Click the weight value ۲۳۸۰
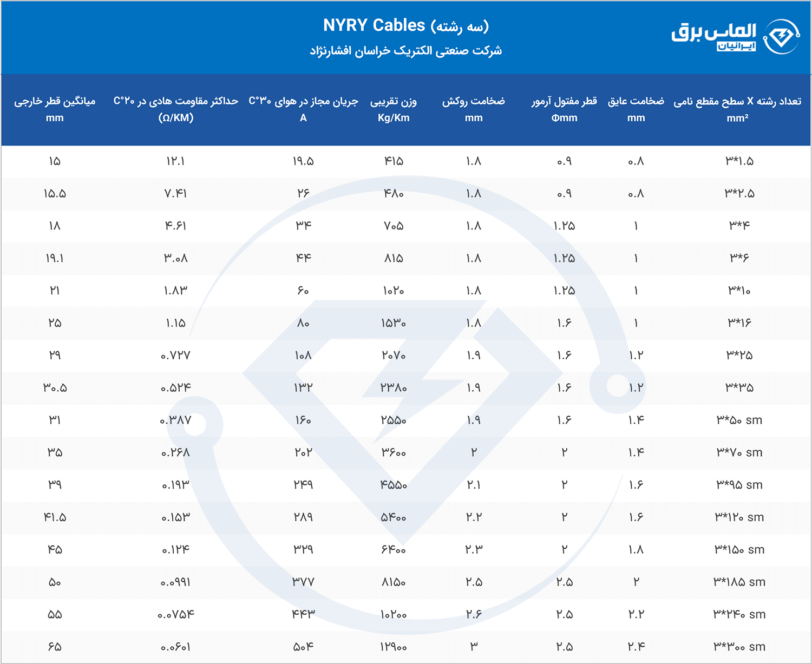The height and width of the screenshot is (664, 812). (394, 388)
